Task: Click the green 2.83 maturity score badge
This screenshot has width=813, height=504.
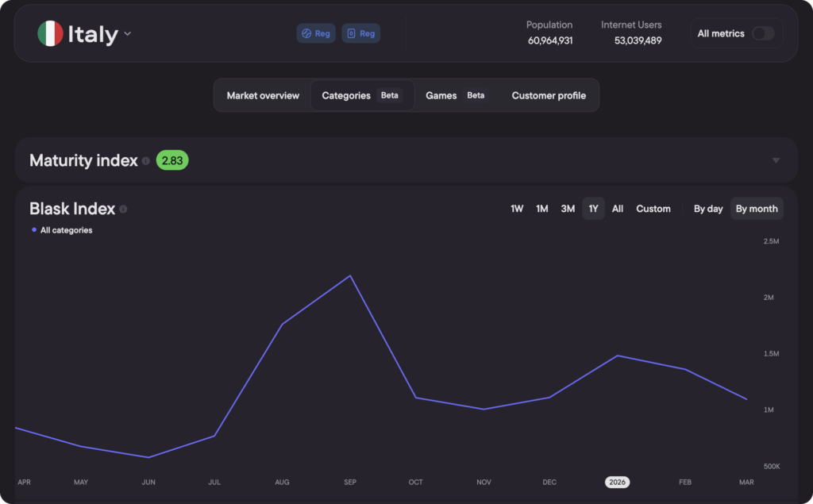Action: pyautogui.click(x=172, y=160)
